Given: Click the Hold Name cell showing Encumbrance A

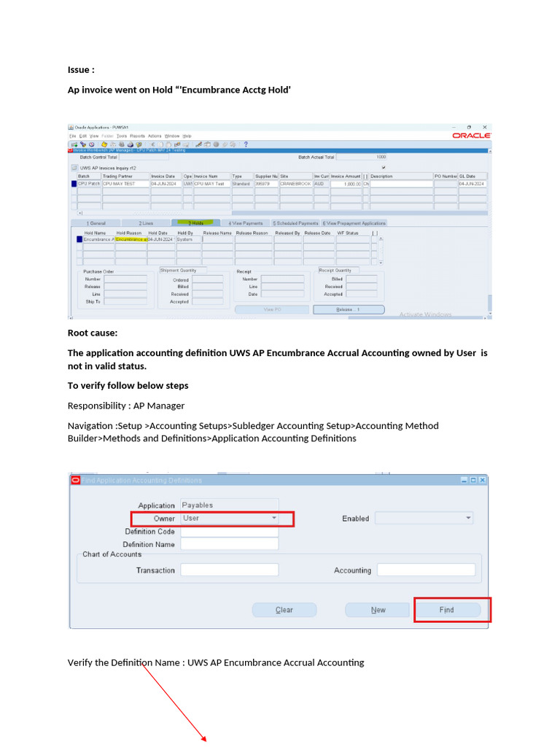Looking at the screenshot, I should 98,239.
